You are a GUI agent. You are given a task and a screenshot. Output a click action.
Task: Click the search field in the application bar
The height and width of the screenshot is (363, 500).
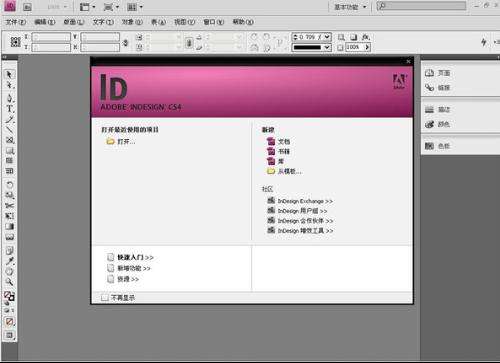(x=421, y=6)
